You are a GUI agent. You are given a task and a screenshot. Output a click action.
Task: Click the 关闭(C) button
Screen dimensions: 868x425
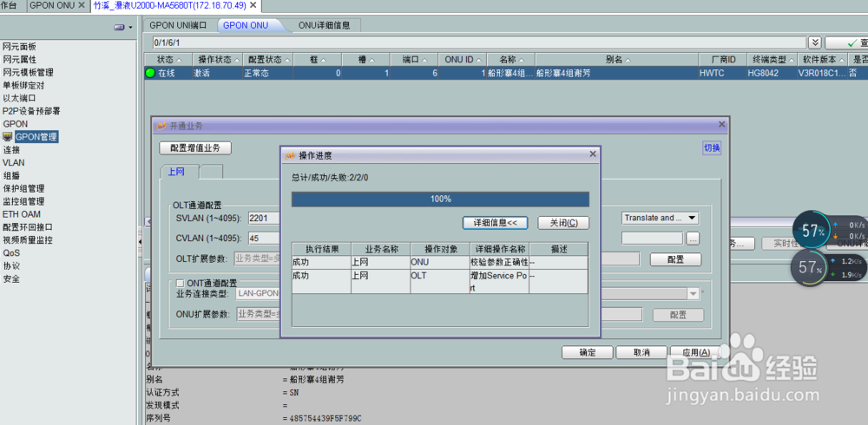pos(563,222)
